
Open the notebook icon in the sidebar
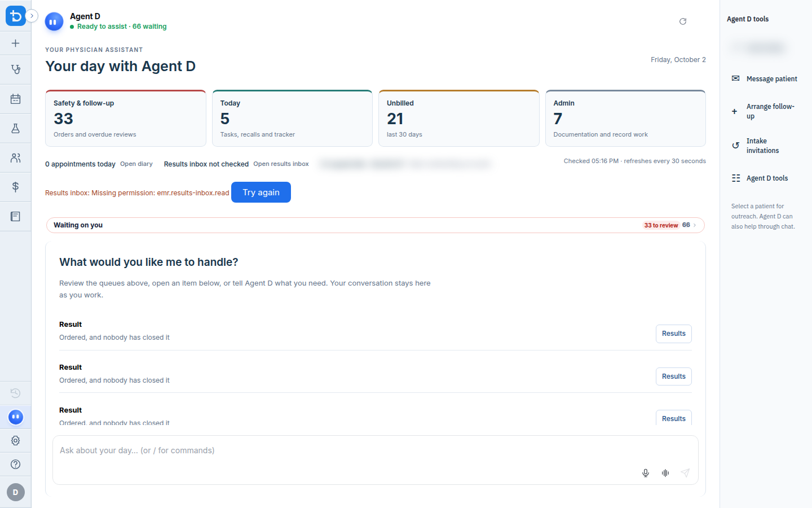tap(15, 216)
